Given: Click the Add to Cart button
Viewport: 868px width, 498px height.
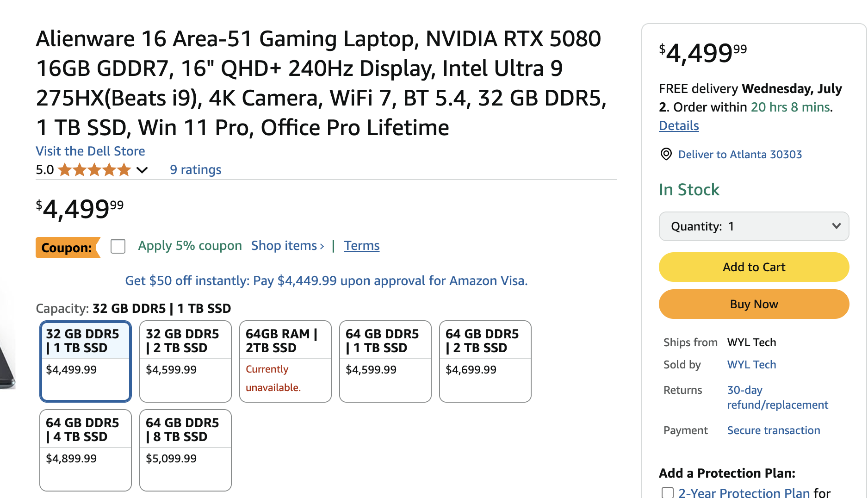Looking at the screenshot, I should pos(754,267).
